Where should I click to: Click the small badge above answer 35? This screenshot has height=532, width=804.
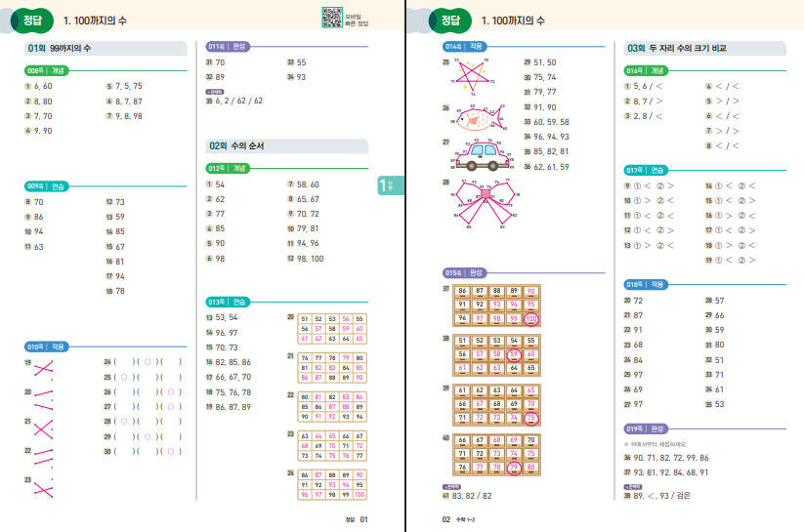click(x=214, y=92)
